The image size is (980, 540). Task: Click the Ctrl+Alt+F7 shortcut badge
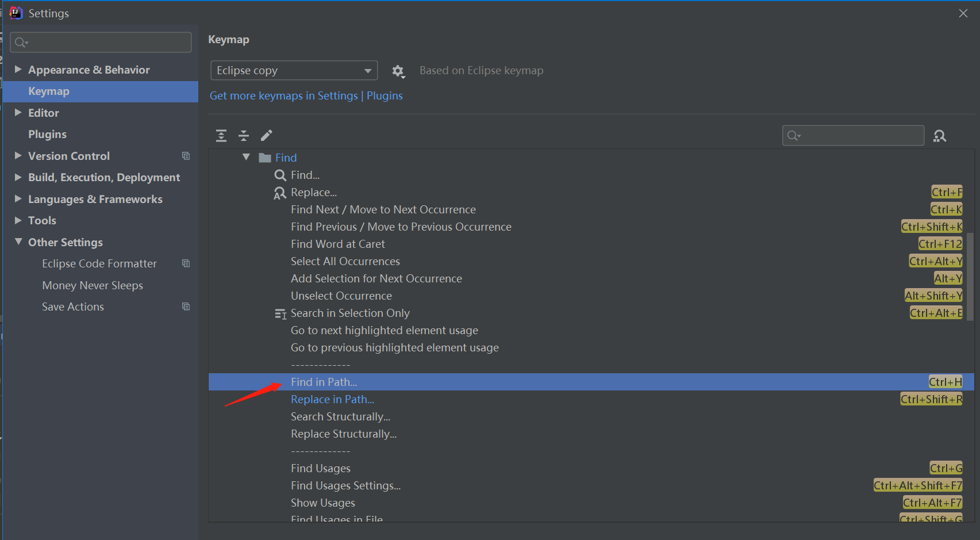tap(932, 503)
